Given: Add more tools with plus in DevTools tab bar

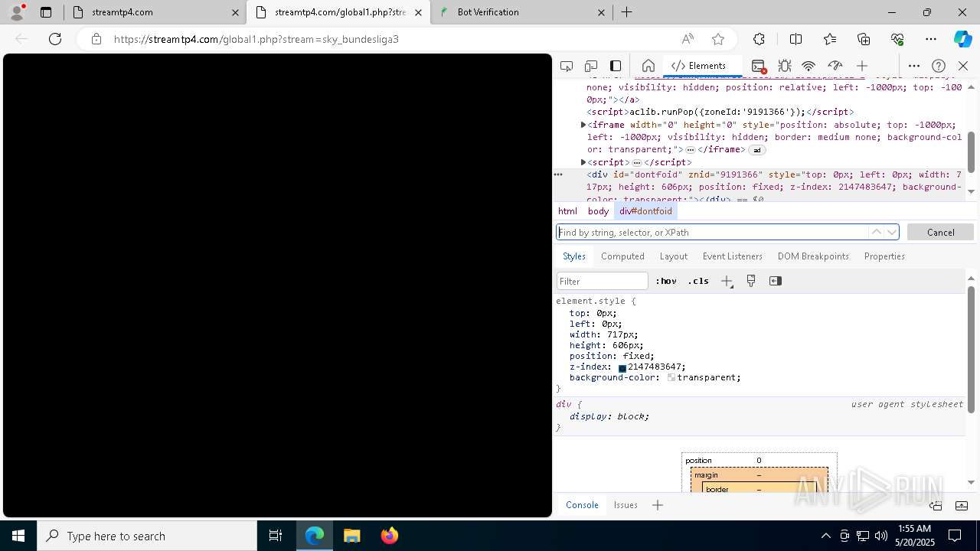Looking at the screenshot, I should coord(862,66).
